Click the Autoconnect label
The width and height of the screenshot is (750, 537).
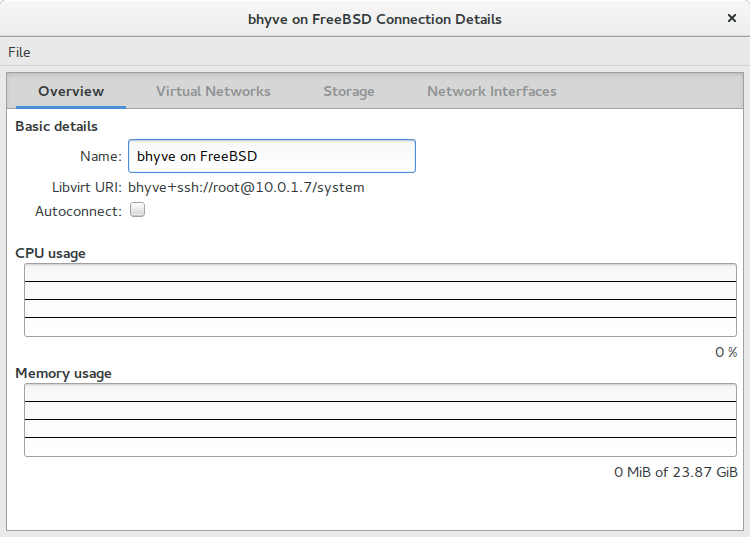pyautogui.click(x=78, y=211)
